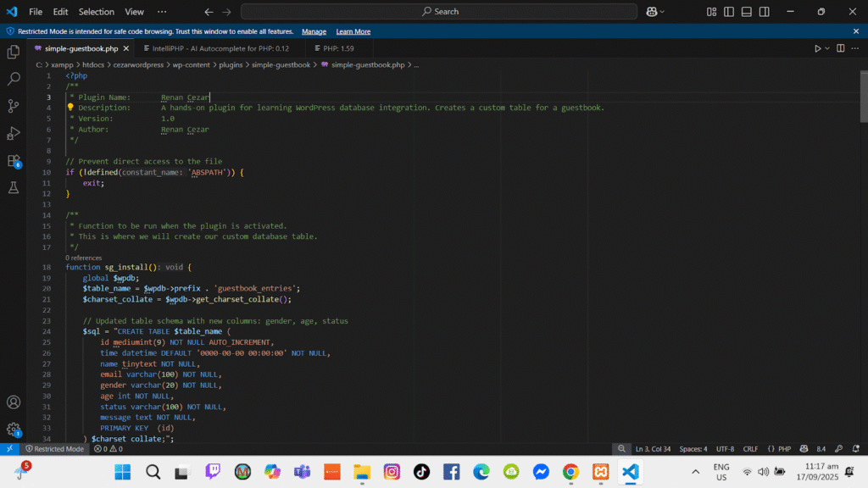
Task: Toggle the bottom panel visibility
Action: (745, 12)
